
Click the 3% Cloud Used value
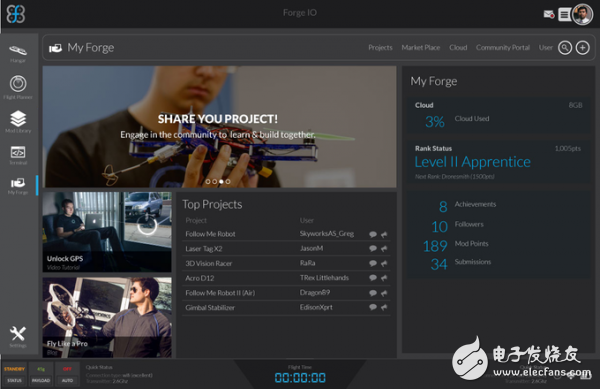click(x=435, y=122)
